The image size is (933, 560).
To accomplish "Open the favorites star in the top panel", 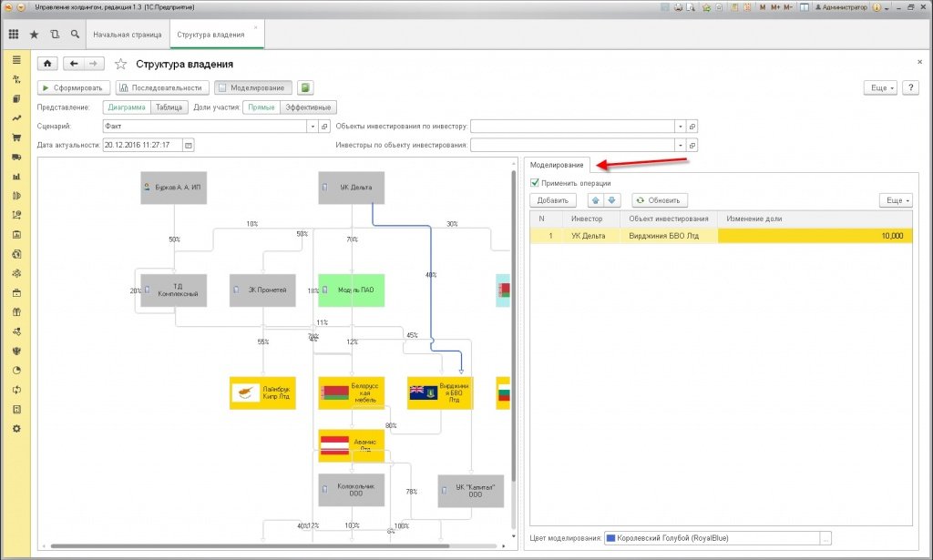I will pos(34,35).
